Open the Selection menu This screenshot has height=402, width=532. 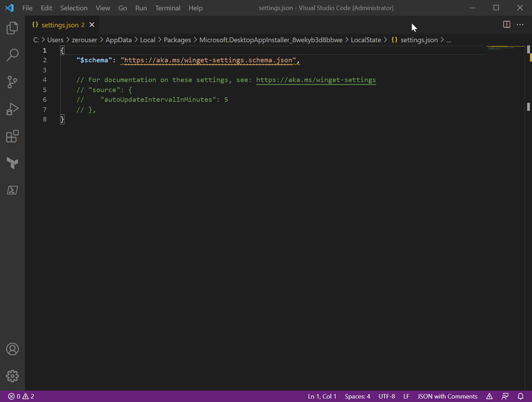click(74, 8)
